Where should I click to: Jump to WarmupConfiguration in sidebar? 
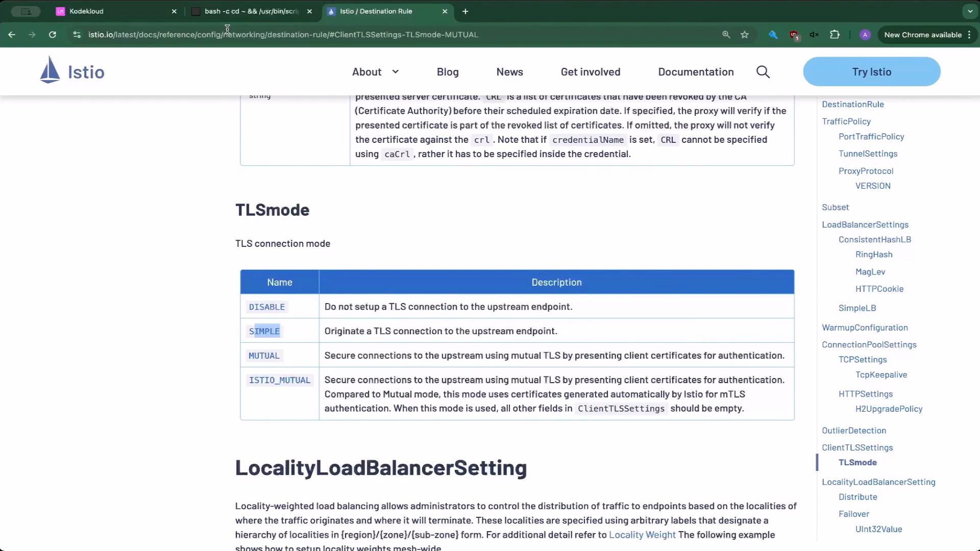[865, 328]
